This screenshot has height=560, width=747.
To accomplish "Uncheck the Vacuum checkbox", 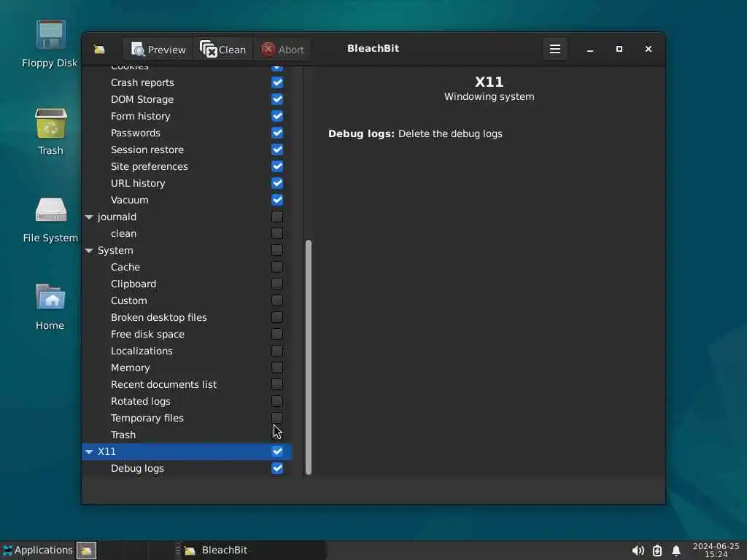I will coord(277,200).
